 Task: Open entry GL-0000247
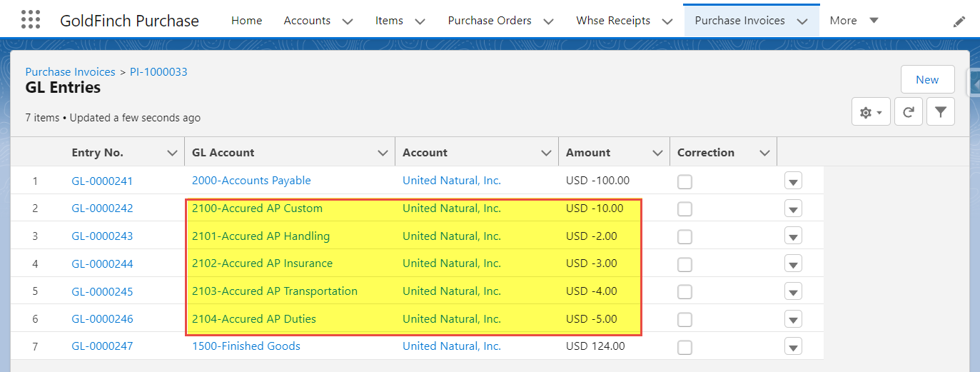[102, 346]
